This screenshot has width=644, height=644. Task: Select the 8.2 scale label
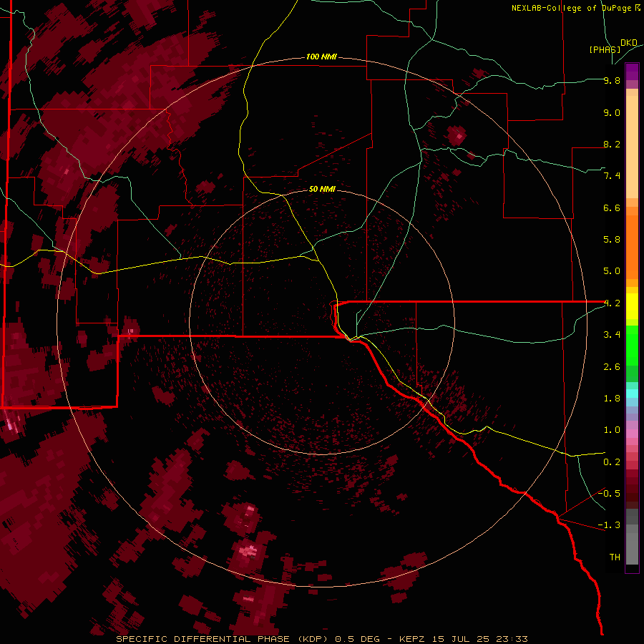click(612, 144)
